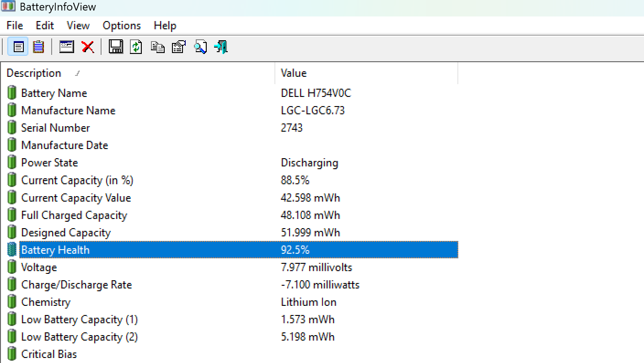This screenshot has height=363, width=644.
Task: Click the serial number value 2743
Action: [x=292, y=128]
